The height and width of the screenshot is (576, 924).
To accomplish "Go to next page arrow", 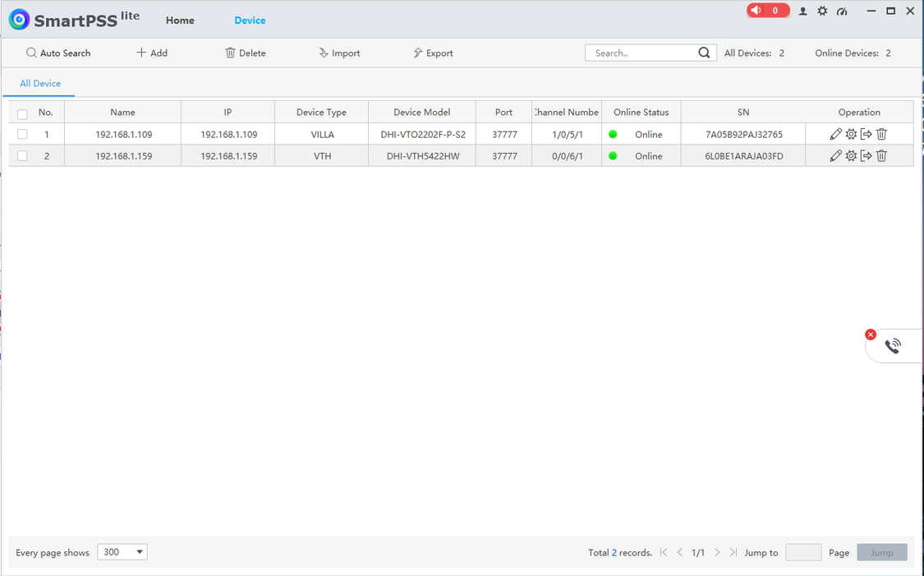I will coord(717,552).
